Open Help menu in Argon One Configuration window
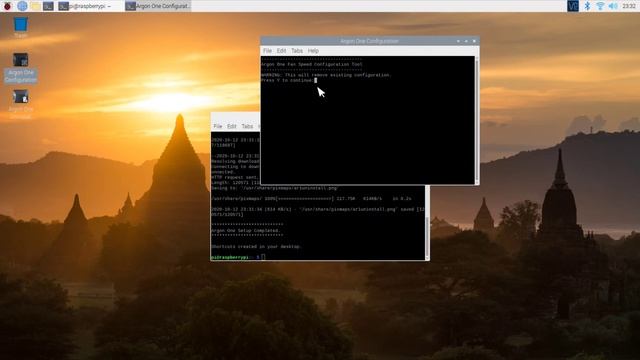The width and height of the screenshot is (640, 360). tap(313, 51)
